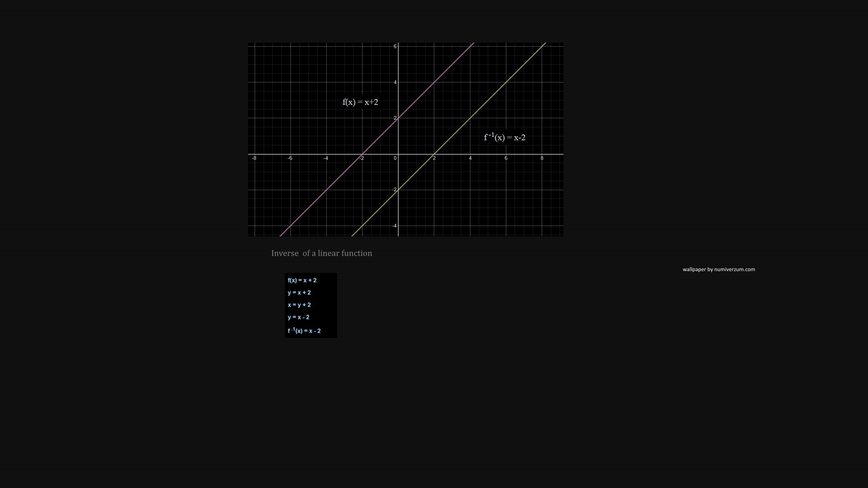Click the 'x = y + 2' derivation line
The image size is (868, 488).
(299, 305)
